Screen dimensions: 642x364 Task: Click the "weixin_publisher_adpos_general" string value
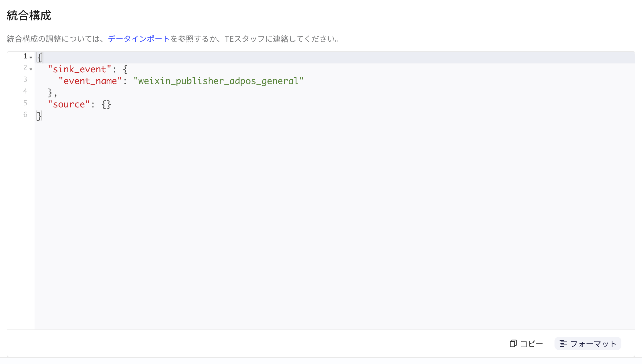[x=218, y=81]
